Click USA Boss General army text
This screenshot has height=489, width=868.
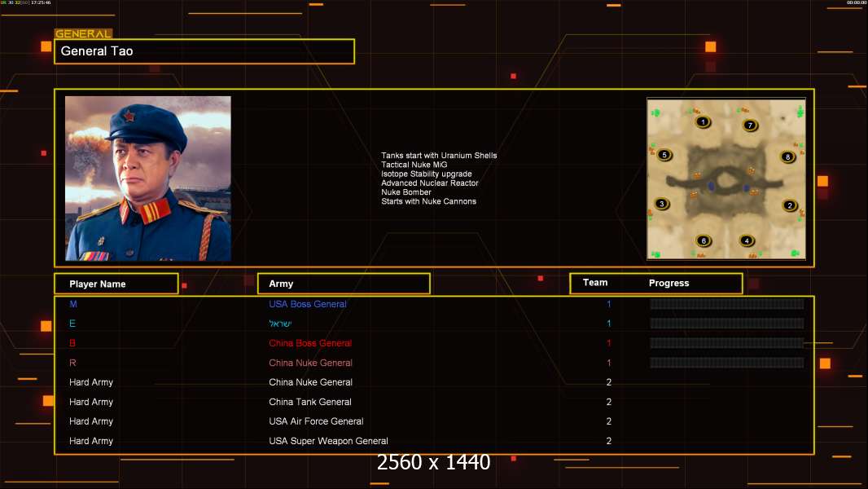point(308,304)
